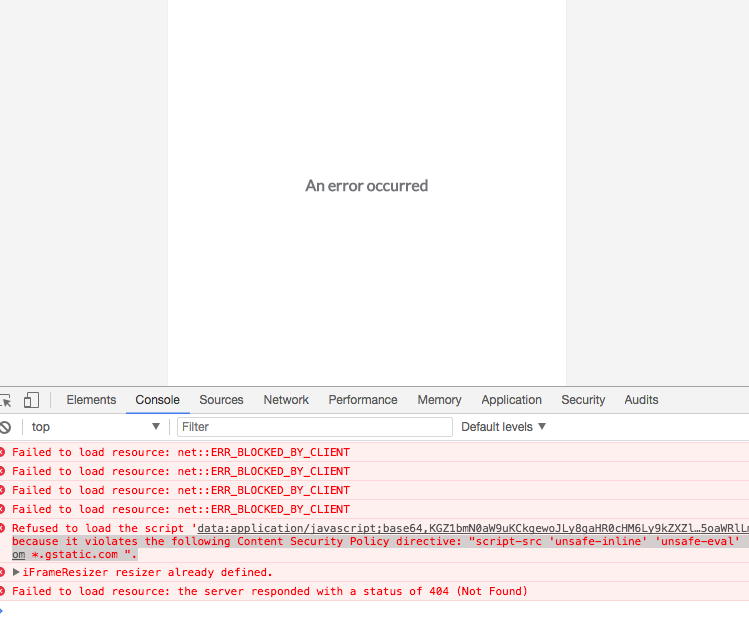Click the iFrameResizer resizer already defined text

point(147,572)
